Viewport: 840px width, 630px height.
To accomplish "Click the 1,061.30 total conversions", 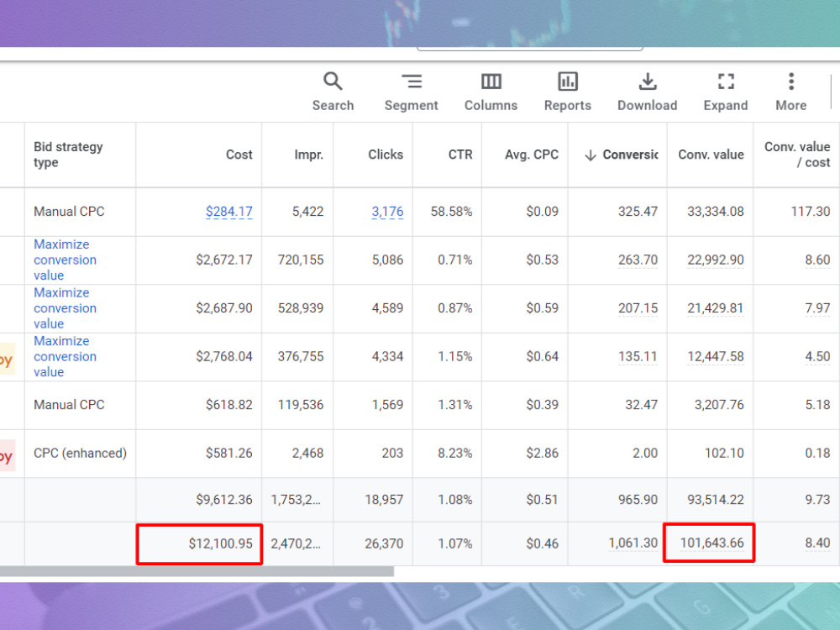I will (x=633, y=543).
